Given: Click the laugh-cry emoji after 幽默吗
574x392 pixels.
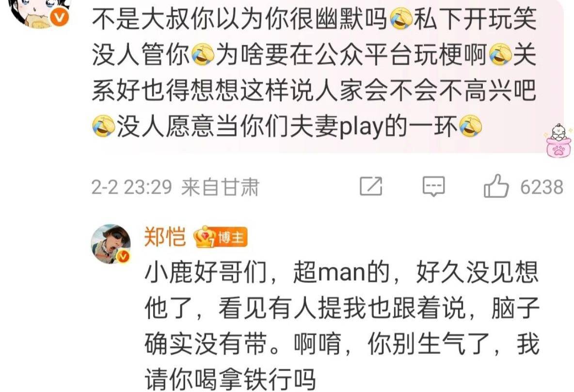Looking at the screenshot, I should 401,19.
